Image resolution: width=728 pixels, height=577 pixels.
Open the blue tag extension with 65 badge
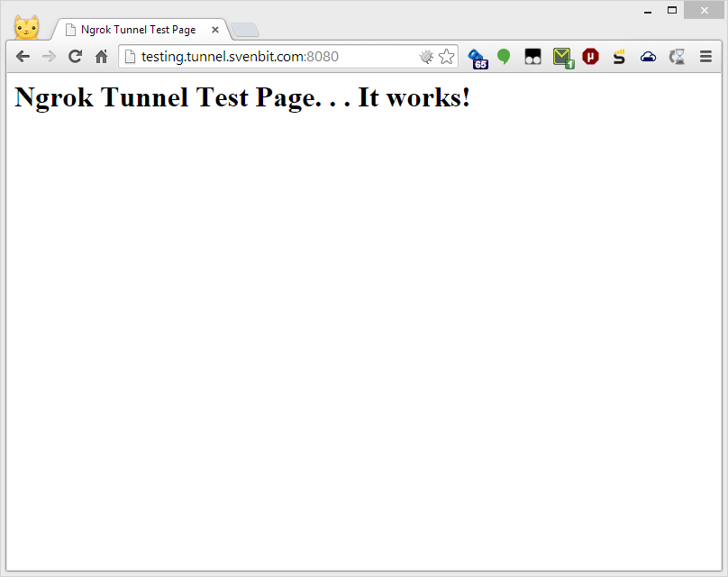(478, 59)
